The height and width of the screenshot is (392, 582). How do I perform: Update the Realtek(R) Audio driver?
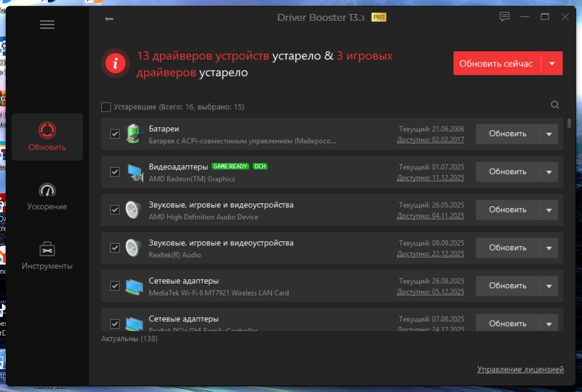click(508, 248)
